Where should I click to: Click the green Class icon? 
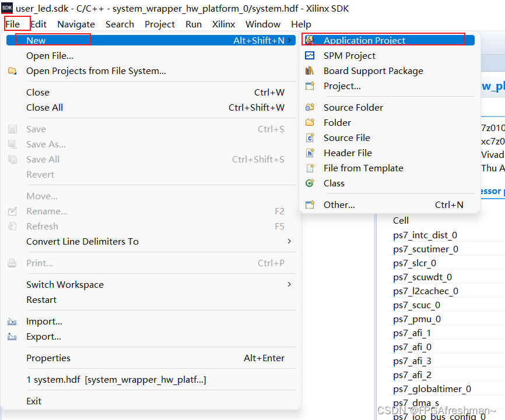point(310,183)
